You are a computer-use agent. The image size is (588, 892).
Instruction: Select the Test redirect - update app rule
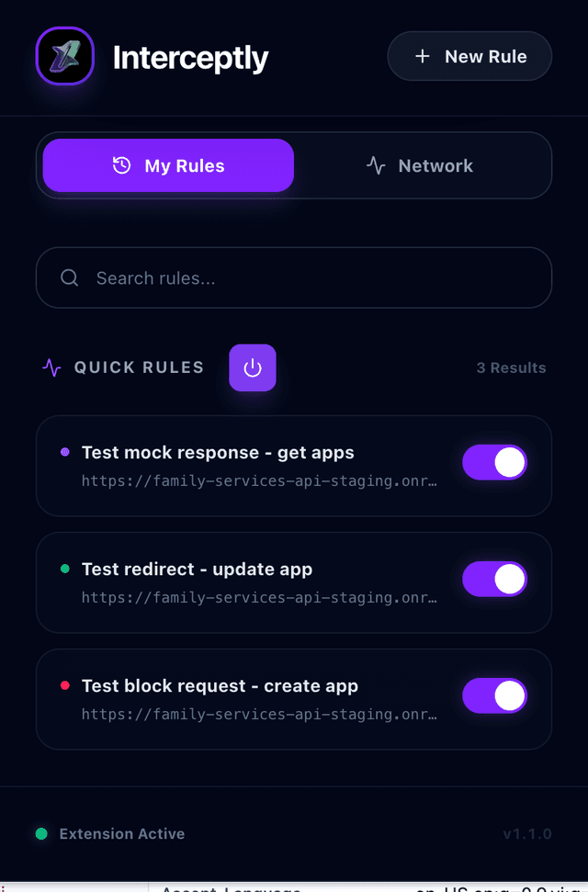click(x=197, y=569)
